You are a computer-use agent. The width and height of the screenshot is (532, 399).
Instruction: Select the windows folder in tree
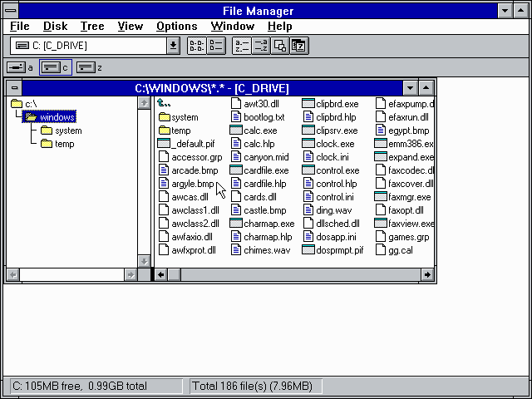50,117
